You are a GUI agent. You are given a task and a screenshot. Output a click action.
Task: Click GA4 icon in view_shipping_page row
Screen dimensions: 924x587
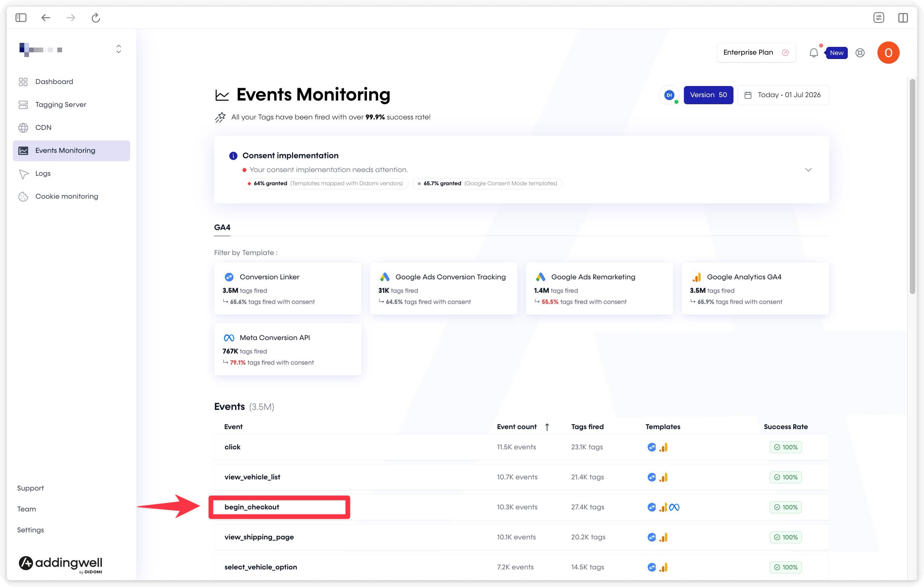(663, 537)
